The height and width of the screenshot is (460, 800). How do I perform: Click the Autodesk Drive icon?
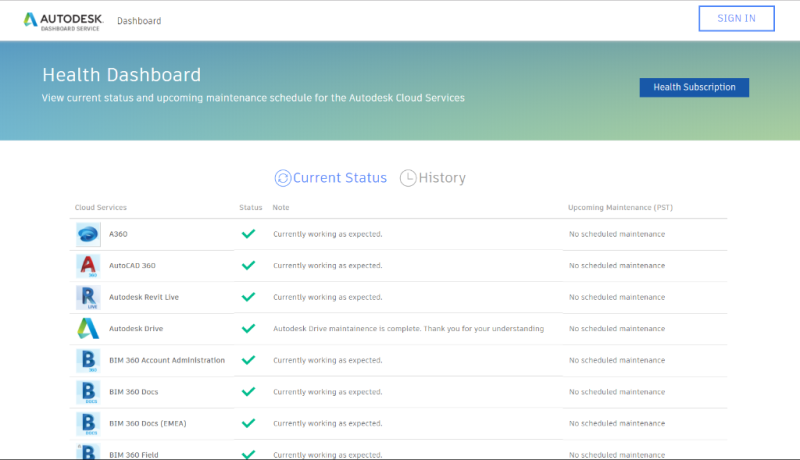click(x=88, y=329)
